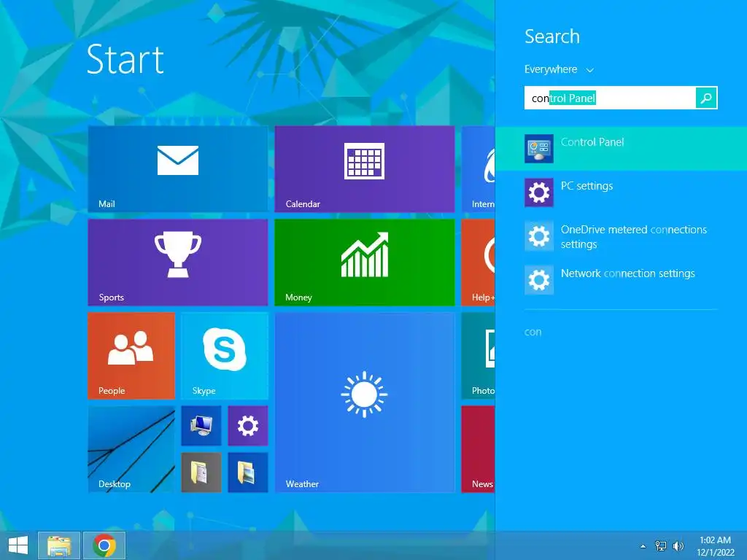Open the People tile
The height and width of the screenshot is (560, 747).
point(131,355)
